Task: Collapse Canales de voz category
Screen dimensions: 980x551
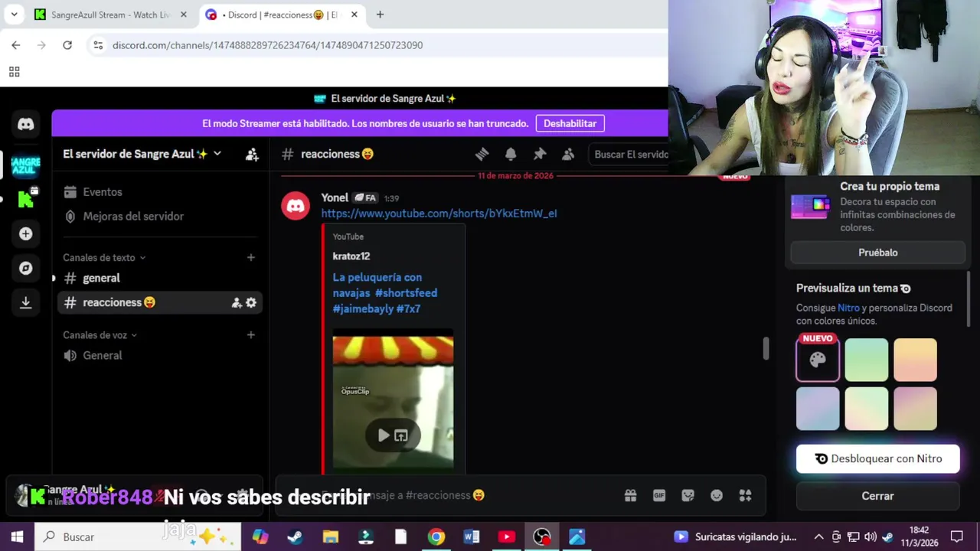Action: [100, 335]
